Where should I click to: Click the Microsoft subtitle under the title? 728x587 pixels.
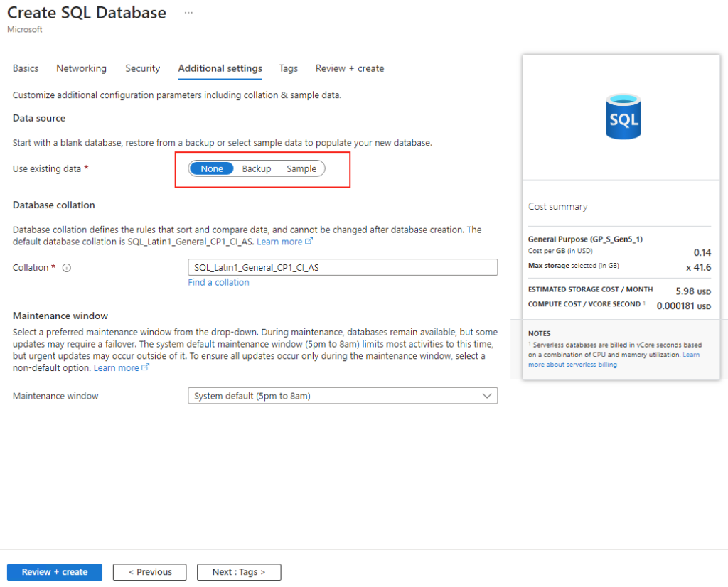[25, 29]
